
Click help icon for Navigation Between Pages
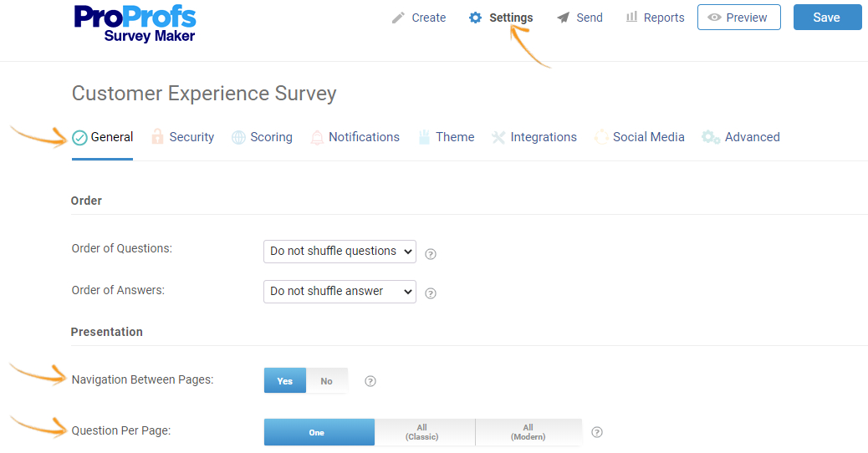[370, 381]
